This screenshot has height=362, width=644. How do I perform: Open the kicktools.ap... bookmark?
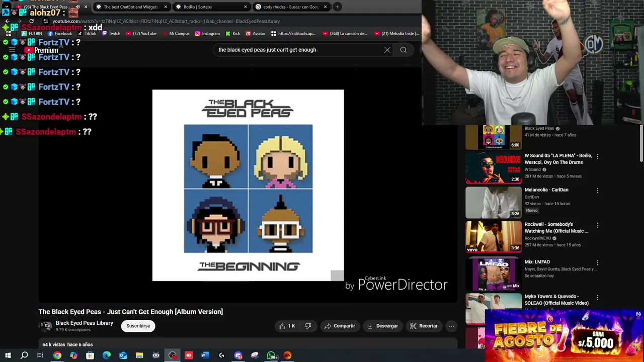[x=293, y=34]
